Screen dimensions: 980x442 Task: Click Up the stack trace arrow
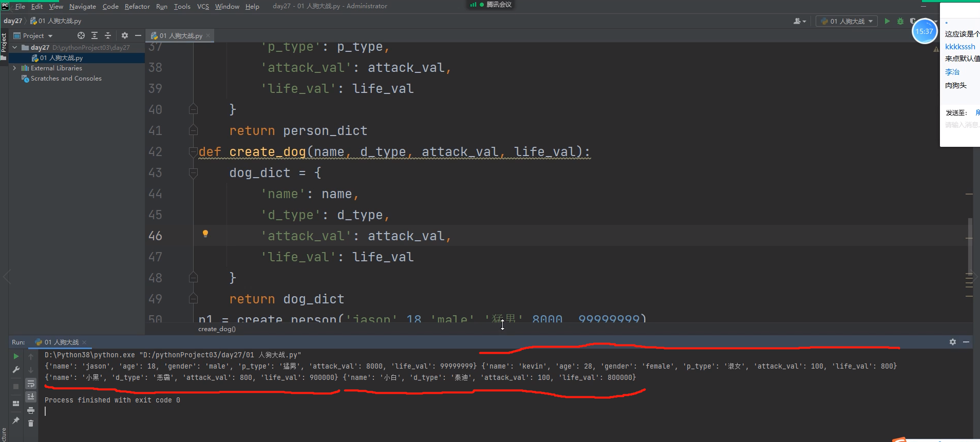pos(31,356)
